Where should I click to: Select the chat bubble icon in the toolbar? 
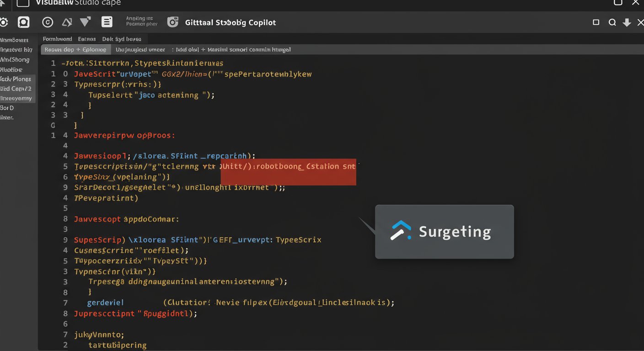tap(23, 21)
